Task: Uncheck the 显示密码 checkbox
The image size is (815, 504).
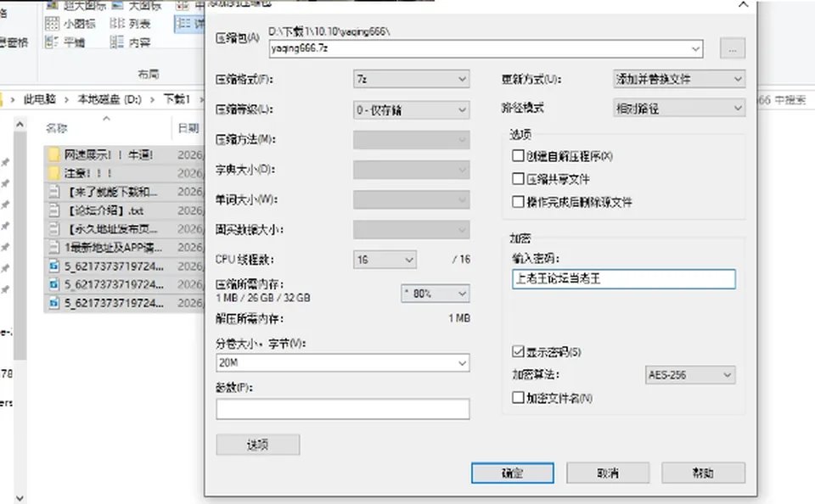Action: click(518, 352)
